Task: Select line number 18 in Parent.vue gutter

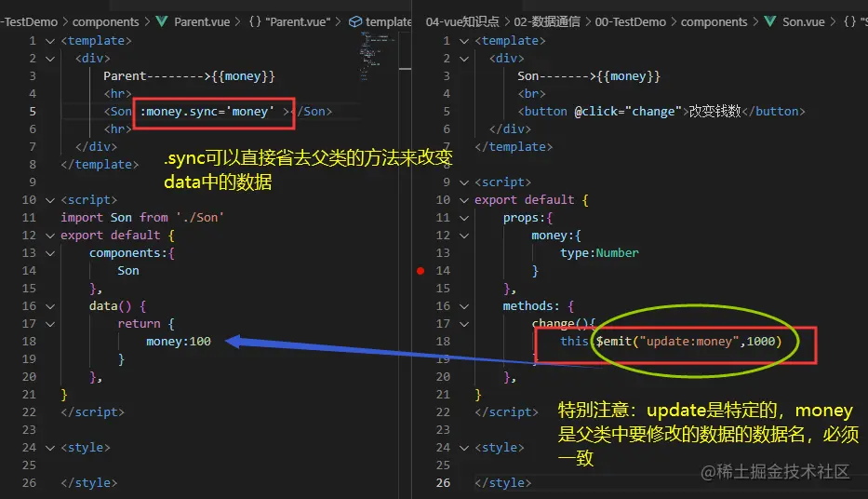Action: [30, 341]
